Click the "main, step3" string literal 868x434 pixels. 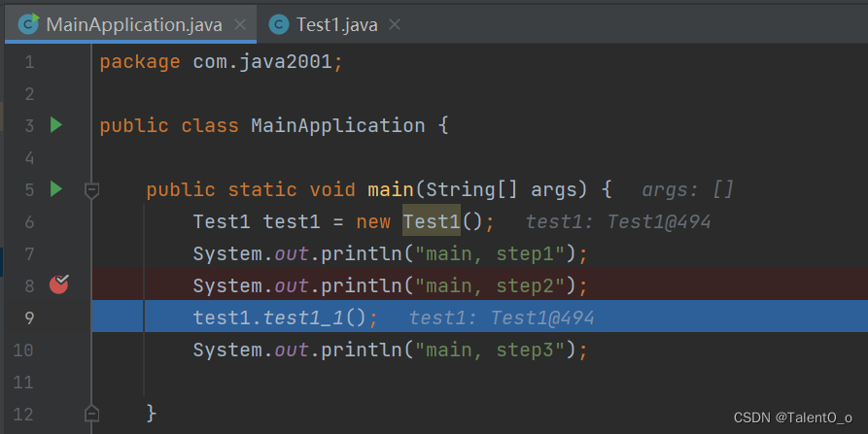[490, 350]
